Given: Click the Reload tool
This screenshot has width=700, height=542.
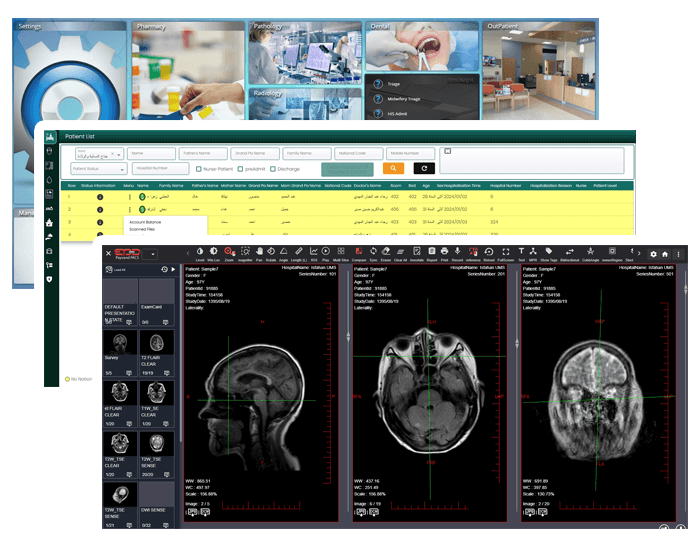Looking at the screenshot, I should point(489,253).
